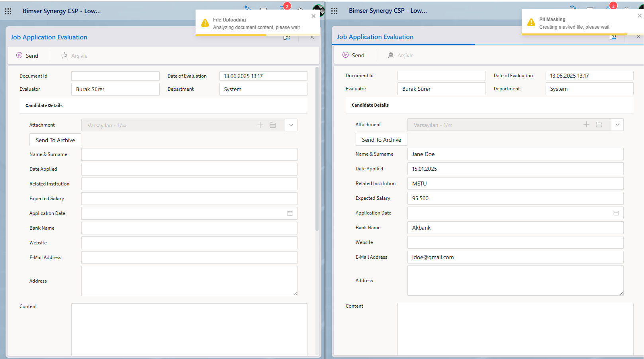Viewport: 644px width, 359px height.
Task: Click Send To Archive in right form
Action: (382, 140)
